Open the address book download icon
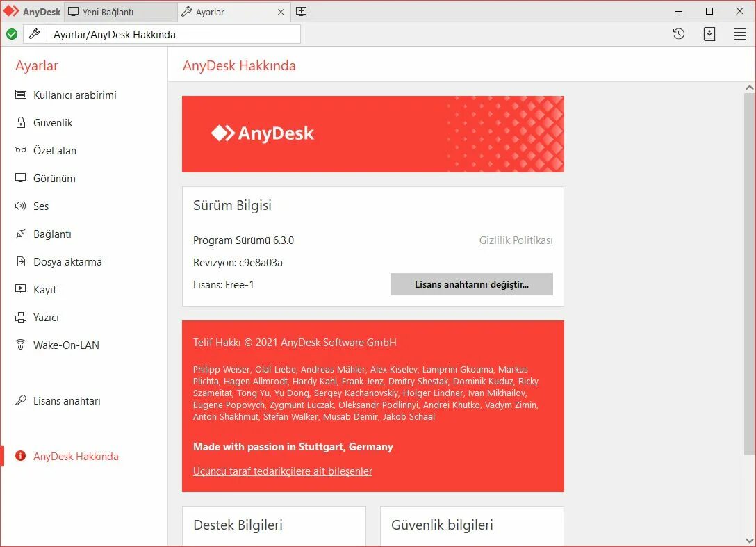 pyautogui.click(x=709, y=34)
